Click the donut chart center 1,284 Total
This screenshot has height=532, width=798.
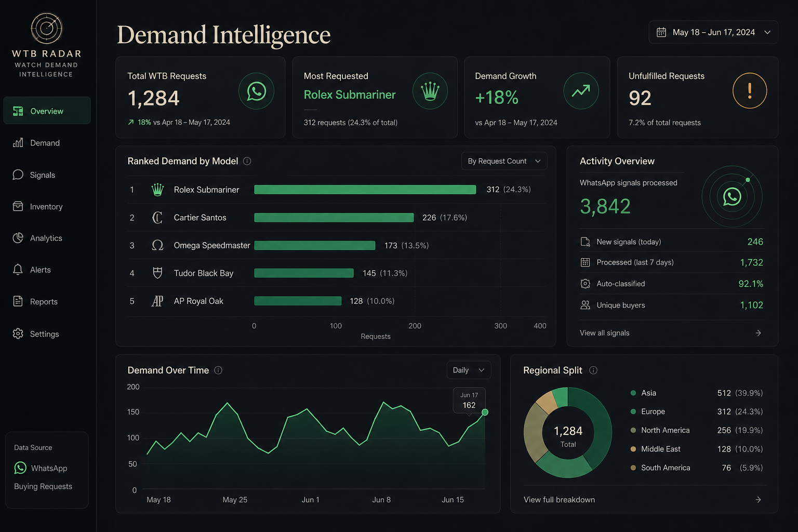[x=568, y=436]
